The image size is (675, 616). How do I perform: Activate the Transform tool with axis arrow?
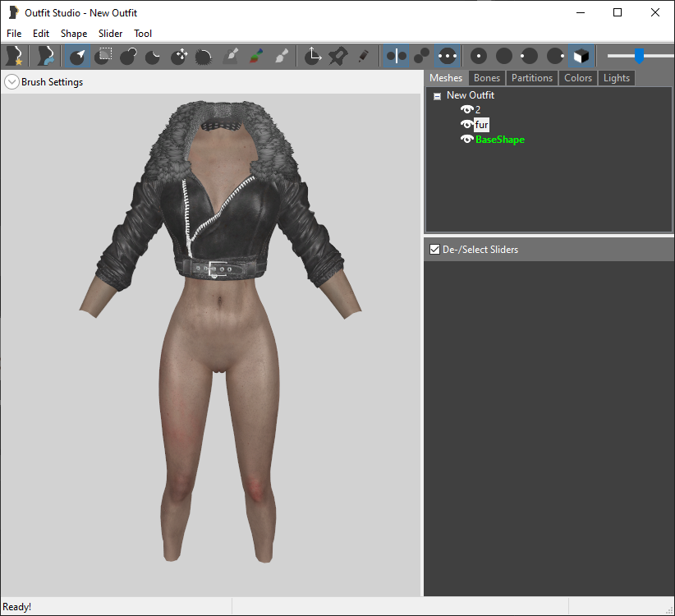coord(313,56)
